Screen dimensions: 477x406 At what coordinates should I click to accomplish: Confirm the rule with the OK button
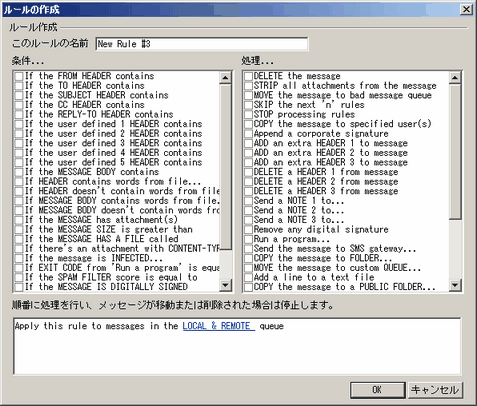click(x=377, y=390)
